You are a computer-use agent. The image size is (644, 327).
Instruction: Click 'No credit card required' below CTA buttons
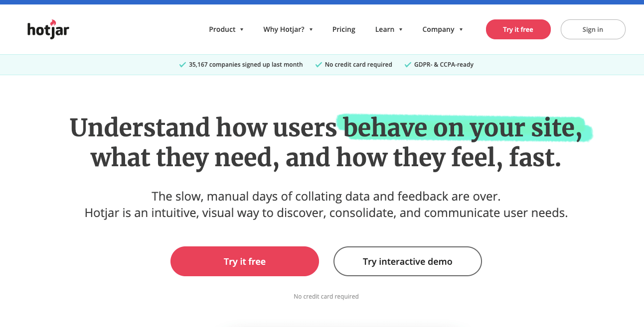coord(326,296)
